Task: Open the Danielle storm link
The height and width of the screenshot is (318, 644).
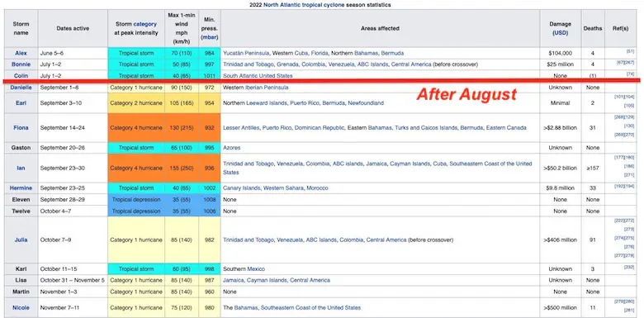Action: 21,88
